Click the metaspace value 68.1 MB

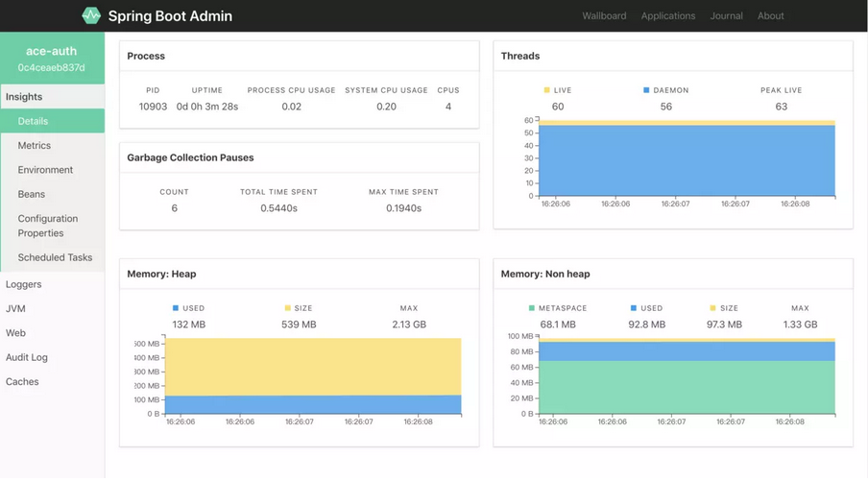[558, 325]
